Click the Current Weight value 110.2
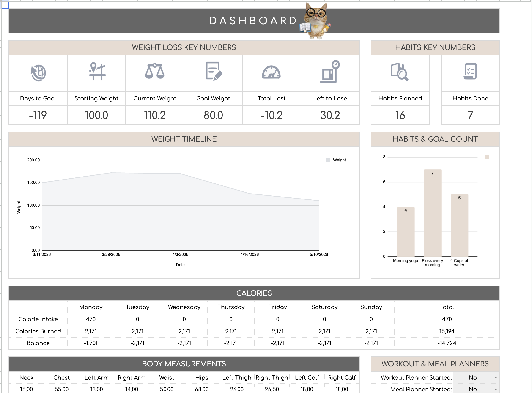The height and width of the screenshot is (393, 532). point(155,115)
